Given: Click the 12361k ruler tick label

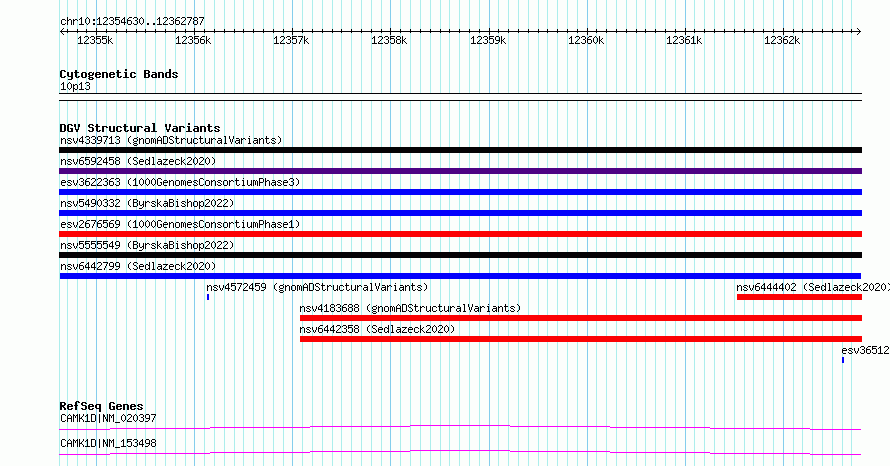Looking at the screenshot, I should (x=684, y=40).
